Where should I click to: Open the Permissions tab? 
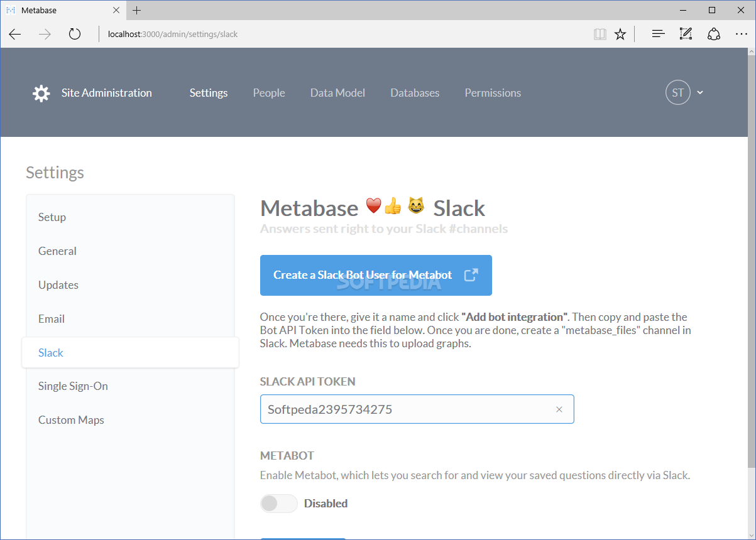(x=493, y=93)
